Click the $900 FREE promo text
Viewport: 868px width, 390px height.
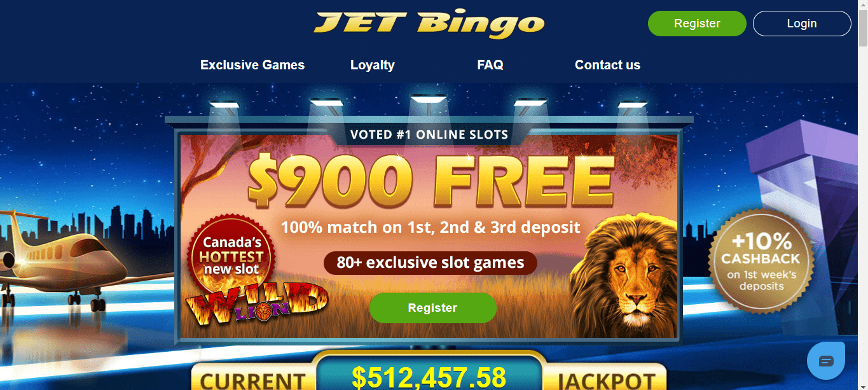431,181
